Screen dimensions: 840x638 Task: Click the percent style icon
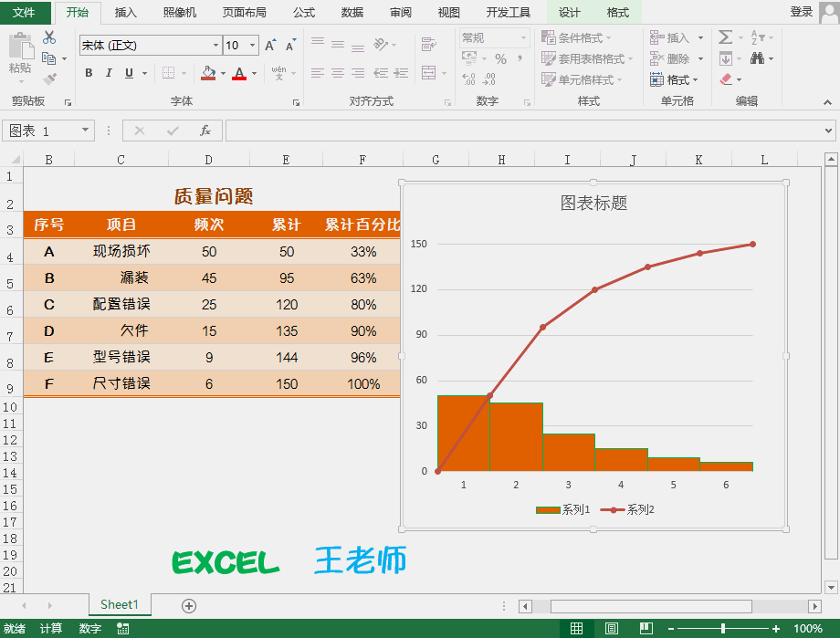[501, 59]
